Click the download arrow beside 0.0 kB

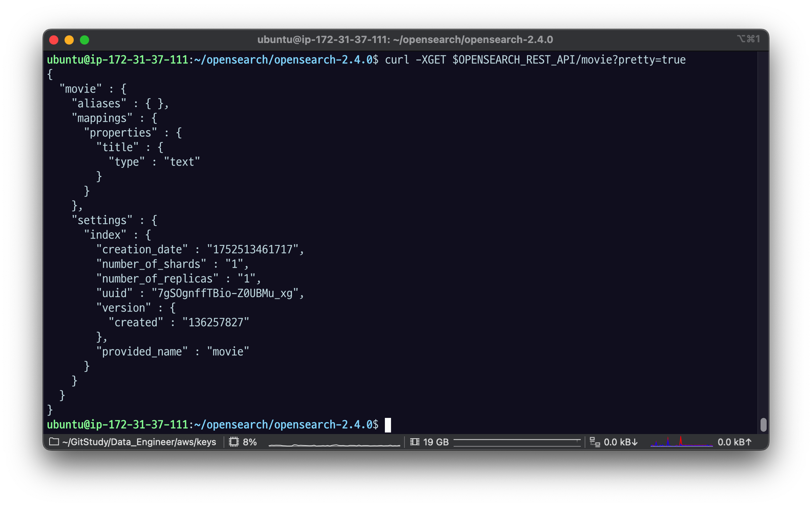pyautogui.click(x=635, y=442)
